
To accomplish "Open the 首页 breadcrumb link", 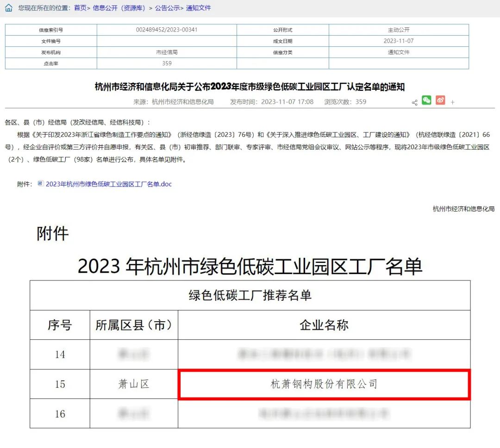I will pos(80,8).
